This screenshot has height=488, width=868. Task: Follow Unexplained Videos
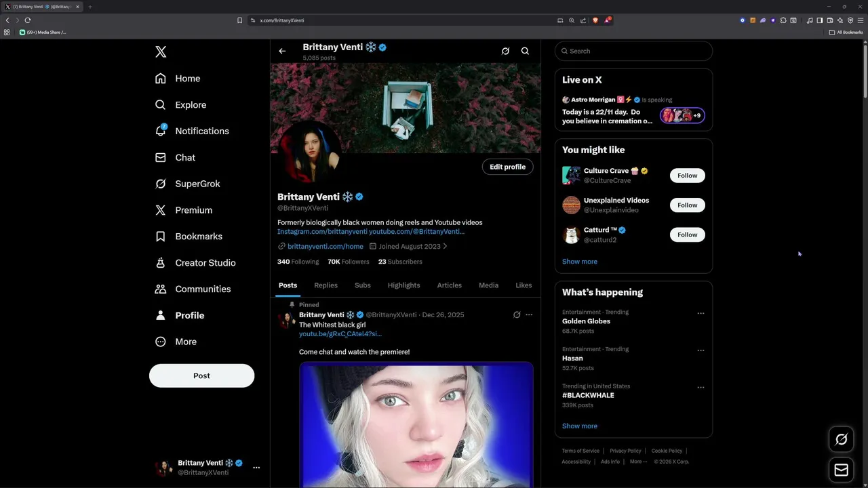[x=687, y=205]
